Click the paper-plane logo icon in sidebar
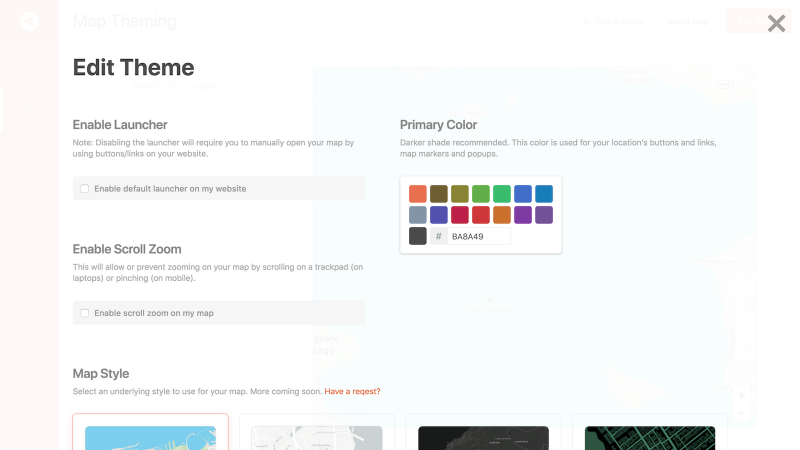The height and width of the screenshot is (450, 800). point(29,21)
